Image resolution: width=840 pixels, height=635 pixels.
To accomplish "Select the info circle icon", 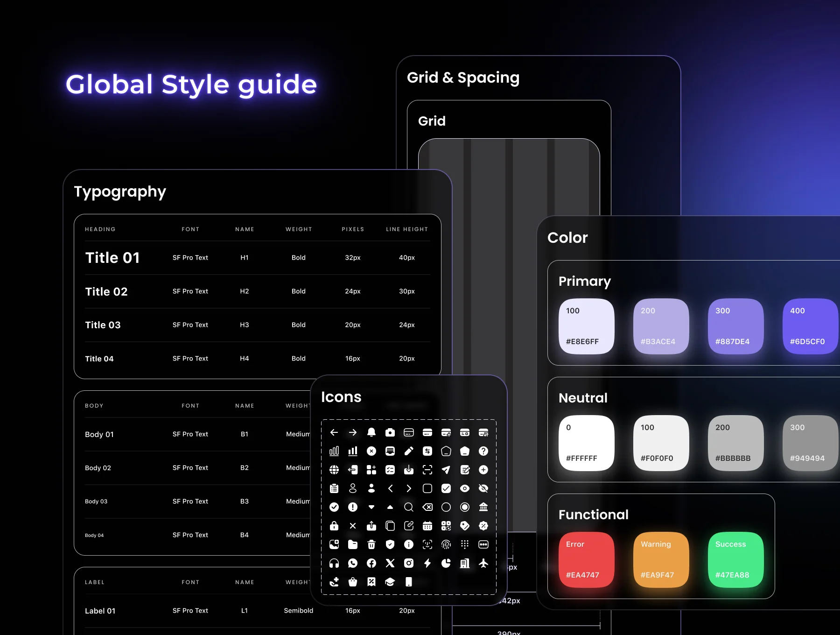I will coord(409,544).
